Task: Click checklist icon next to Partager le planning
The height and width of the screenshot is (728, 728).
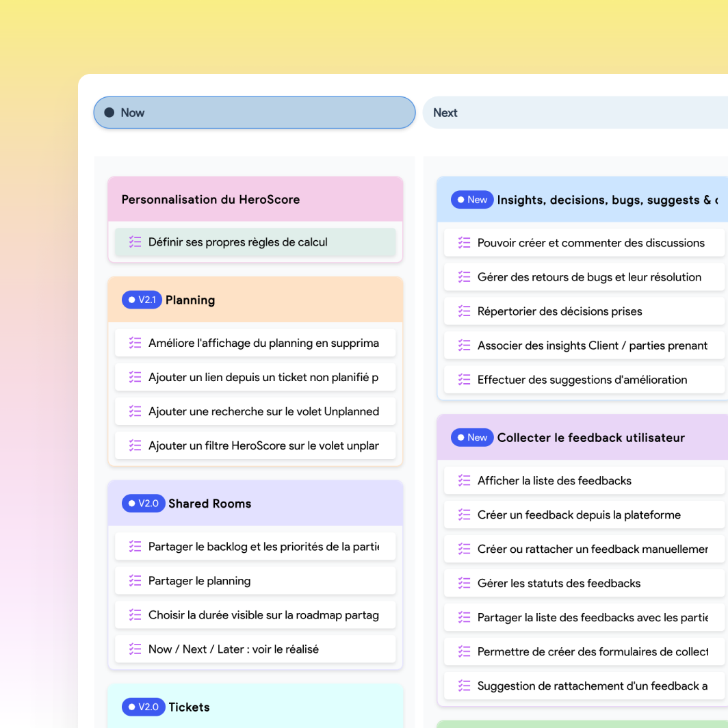Action: (135, 581)
